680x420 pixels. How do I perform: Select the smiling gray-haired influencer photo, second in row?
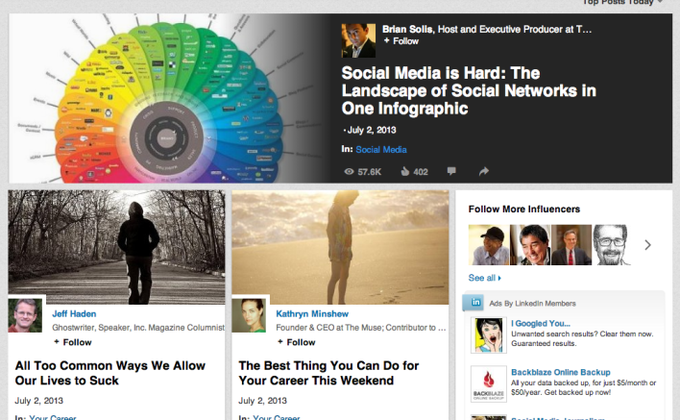pyautogui.click(x=530, y=245)
